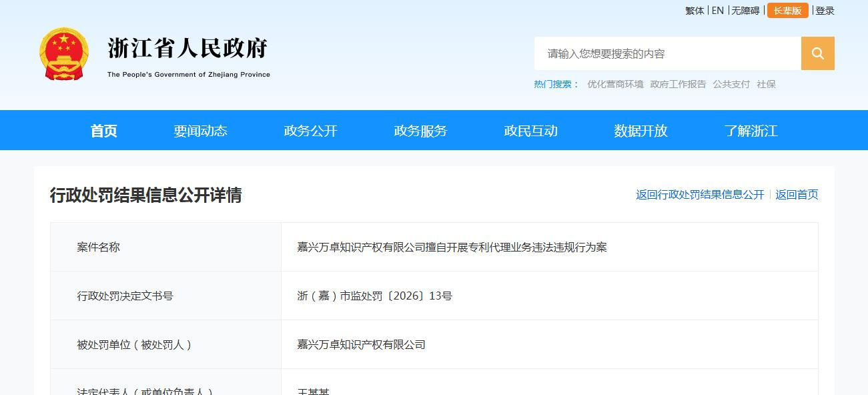Click the English subtitle under the site title
This screenshot has width=868, height=395.
(x=189, y=75)
